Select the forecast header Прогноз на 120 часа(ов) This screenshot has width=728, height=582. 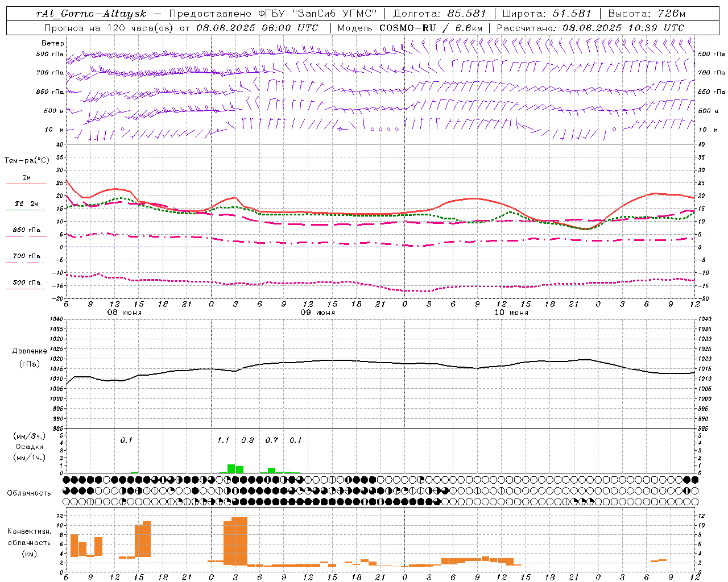coord(109,28)
